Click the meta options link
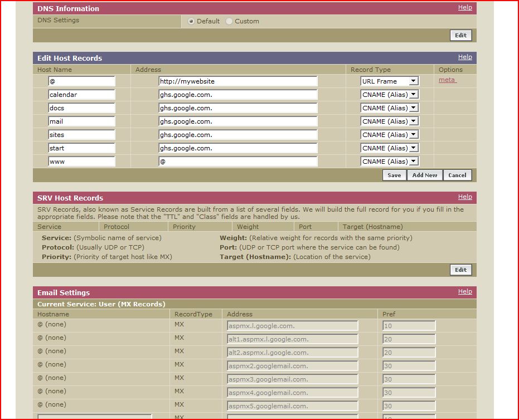 pyautogui.click(x=447, y=80)
